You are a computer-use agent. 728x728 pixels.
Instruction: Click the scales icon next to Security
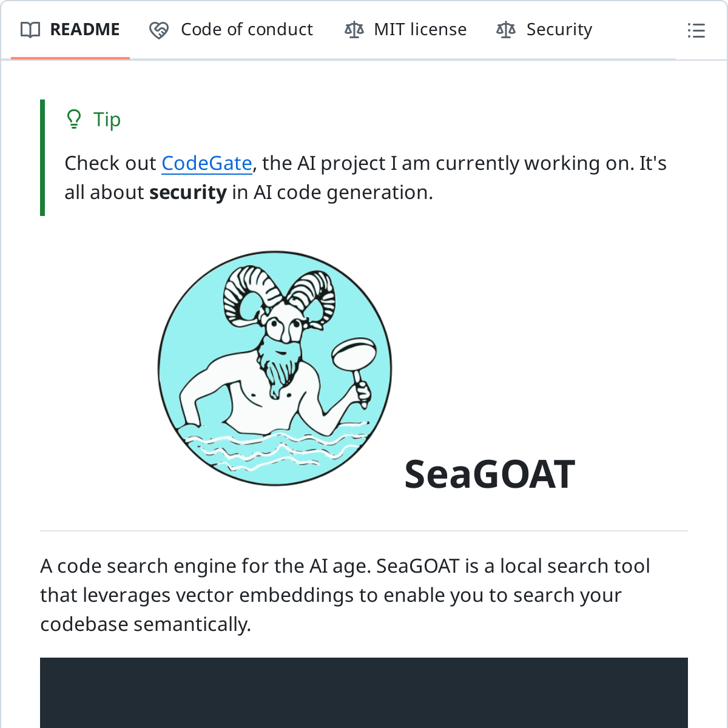(505, 29)
